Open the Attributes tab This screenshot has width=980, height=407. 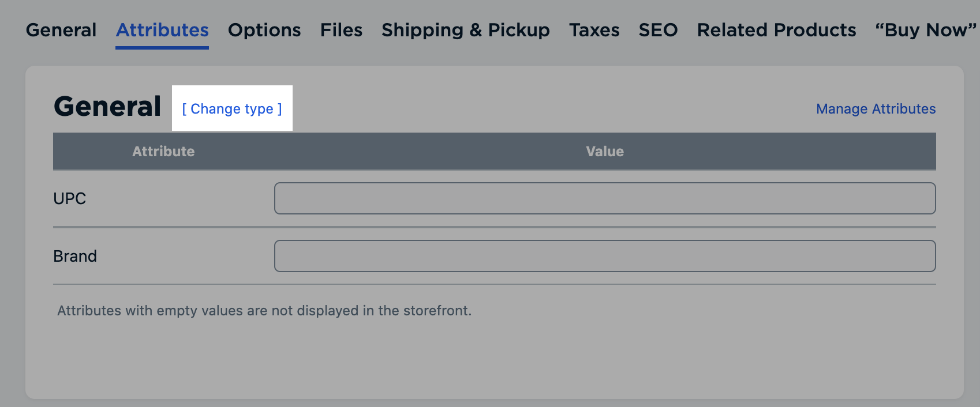point(162,30)
